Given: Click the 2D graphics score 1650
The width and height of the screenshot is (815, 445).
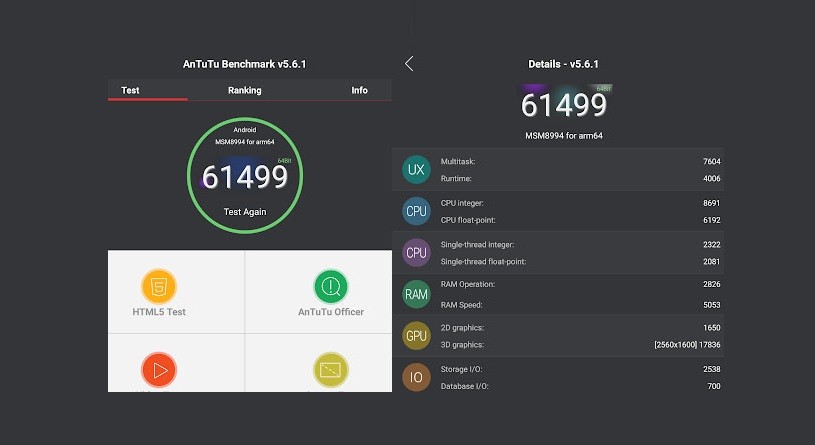Looking at the screenshot, I should (712, 328).
